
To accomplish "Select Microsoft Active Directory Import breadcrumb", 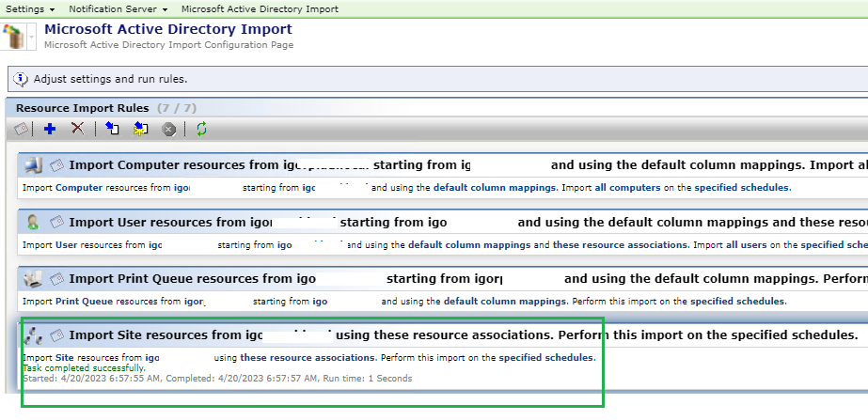I will pos(260,9).
